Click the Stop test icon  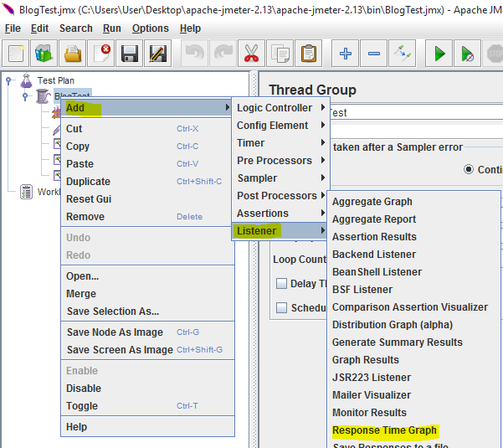pos(494,54)
